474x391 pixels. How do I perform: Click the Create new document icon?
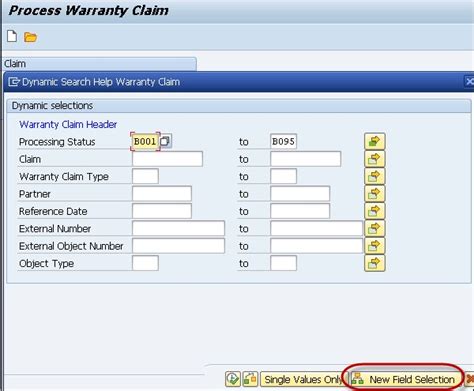click(x=12, y=36)
